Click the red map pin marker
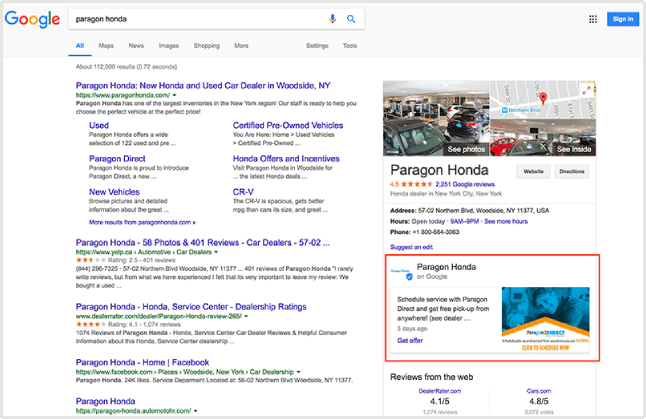The width and height of the screenshot is (646, 419). click(x=543, y=98)
